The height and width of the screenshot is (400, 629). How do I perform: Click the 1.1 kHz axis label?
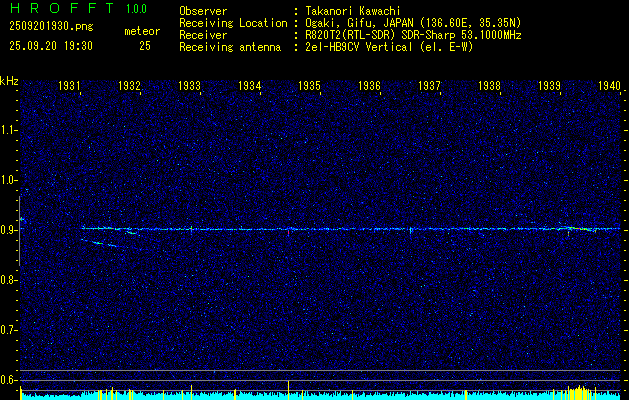(8, 130)
